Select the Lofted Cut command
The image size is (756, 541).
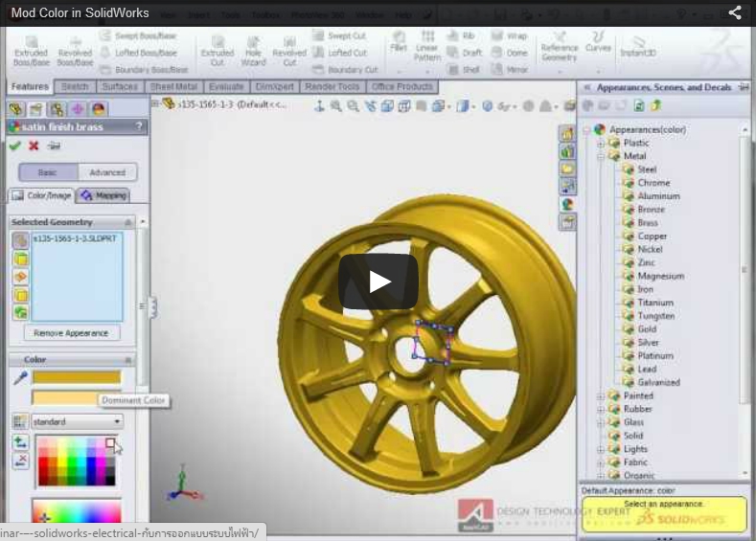coord(340,53)
